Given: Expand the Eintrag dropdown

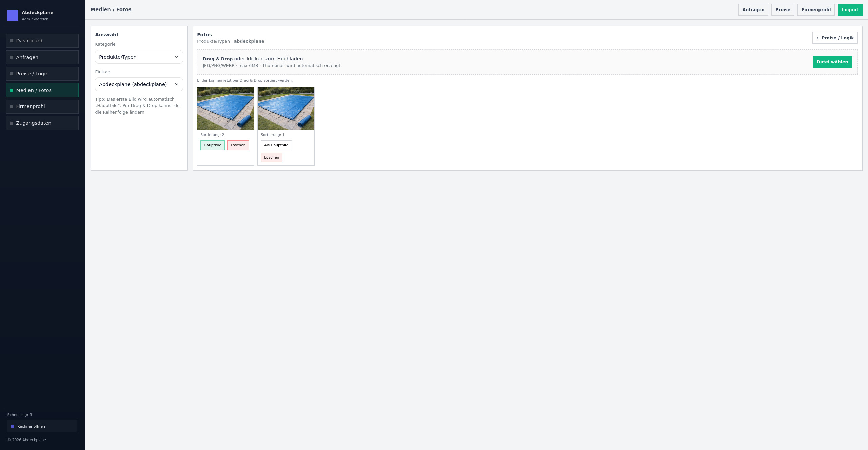Looking at the screenshot, I should coord(139,84).
